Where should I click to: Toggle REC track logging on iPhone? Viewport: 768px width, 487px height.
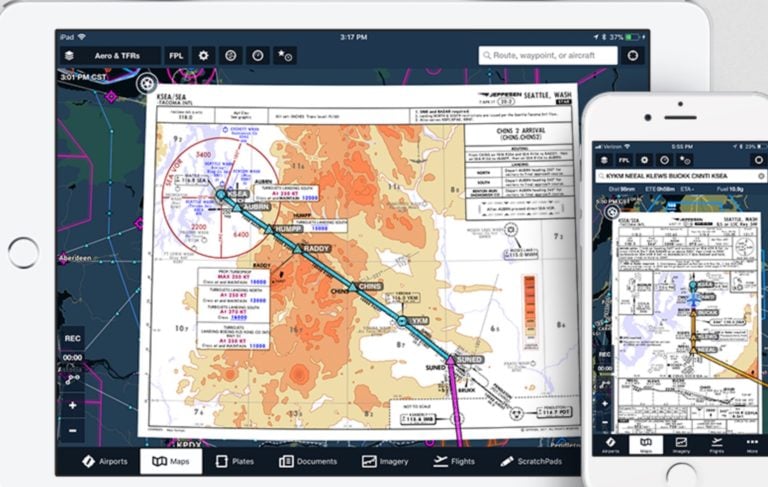(x=604, y=354)
